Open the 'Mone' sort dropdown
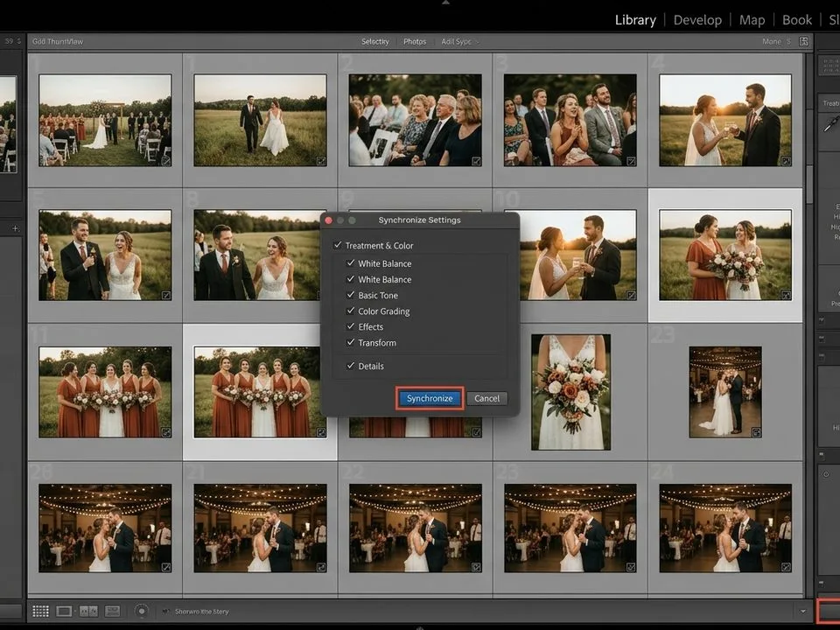The width and height of the screenshot is (840, 630). coord(776,41)
